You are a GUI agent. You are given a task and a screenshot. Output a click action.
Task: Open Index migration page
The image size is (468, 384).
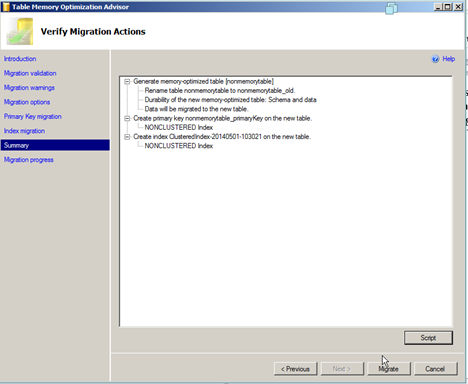coord(24,131)
